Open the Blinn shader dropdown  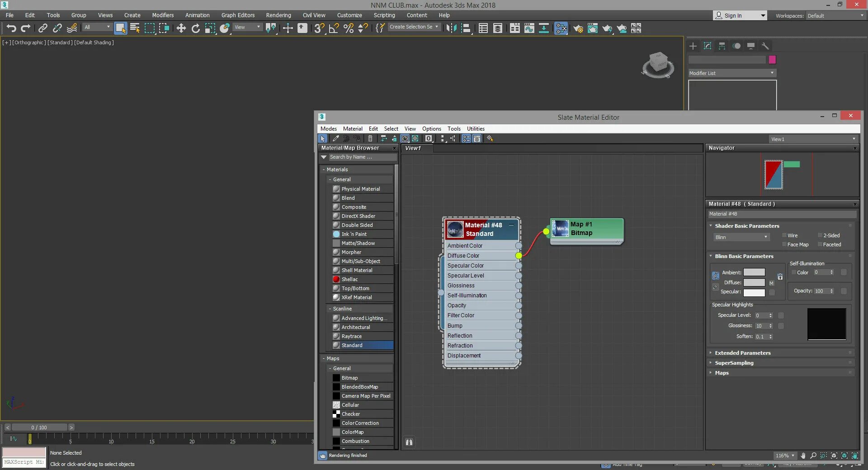[x=741, y=237]
